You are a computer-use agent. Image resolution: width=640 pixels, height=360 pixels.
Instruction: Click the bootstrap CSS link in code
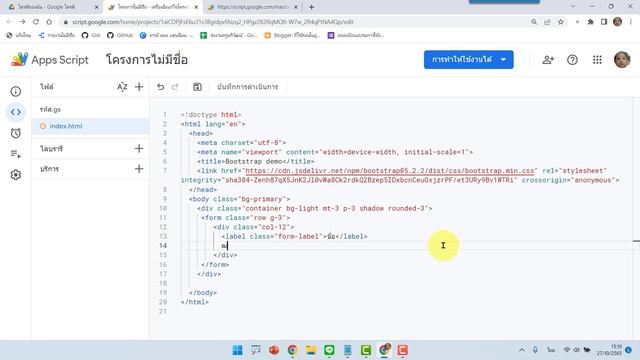pos(390,171)
